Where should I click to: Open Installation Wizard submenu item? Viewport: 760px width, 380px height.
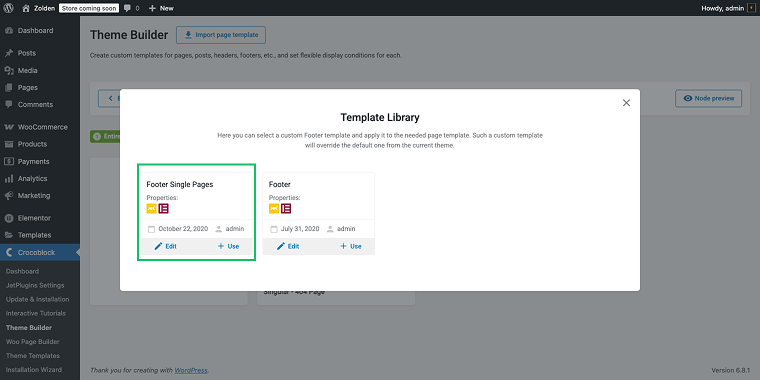33,370
